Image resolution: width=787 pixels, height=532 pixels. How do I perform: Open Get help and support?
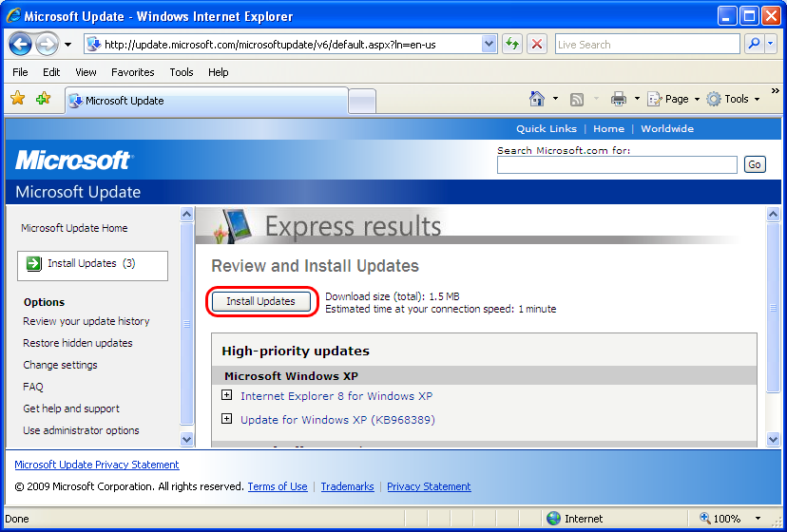[71, 409]
